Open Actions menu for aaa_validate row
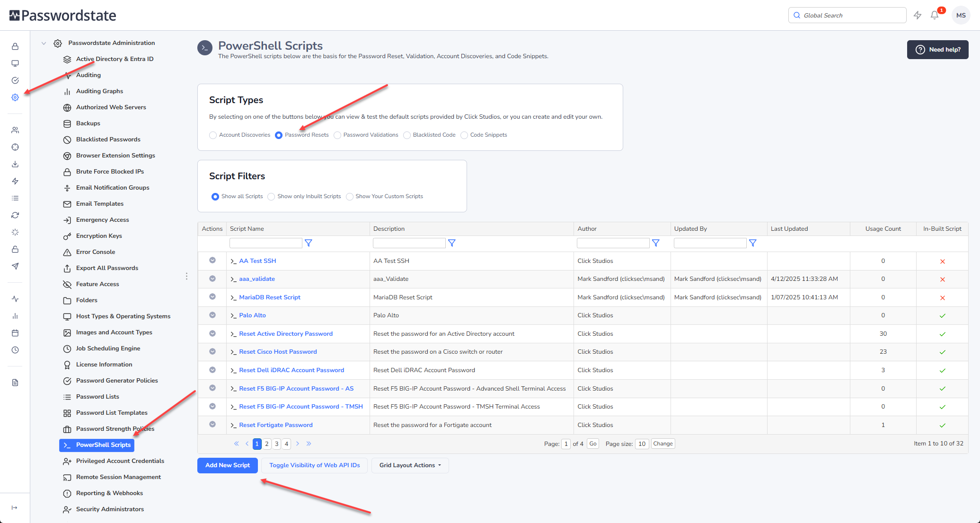Screen dimensions: 980x523 [x=212, y=279]
